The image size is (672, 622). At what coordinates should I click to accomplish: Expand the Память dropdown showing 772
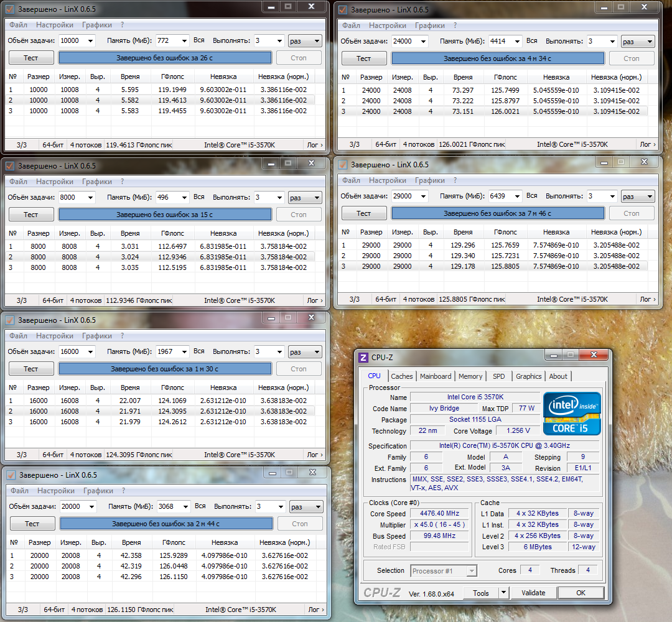[184, 40]
